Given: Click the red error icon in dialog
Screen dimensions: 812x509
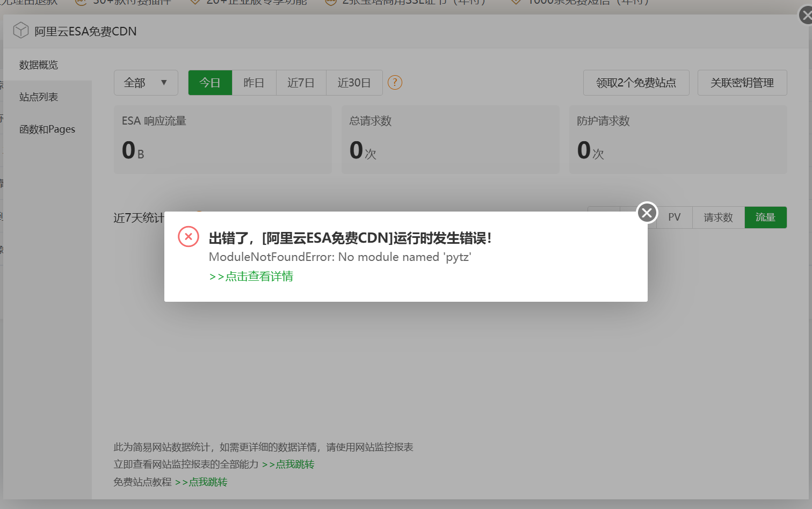Looking at the screenshot, I should click(189, 236).
